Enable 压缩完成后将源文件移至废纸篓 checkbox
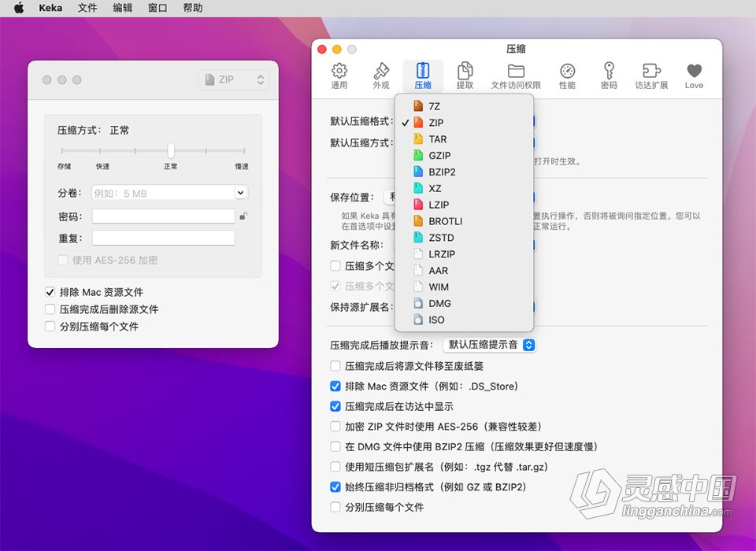Image resolution: width=756 pixels, height=551 pixels. (335, 366)
